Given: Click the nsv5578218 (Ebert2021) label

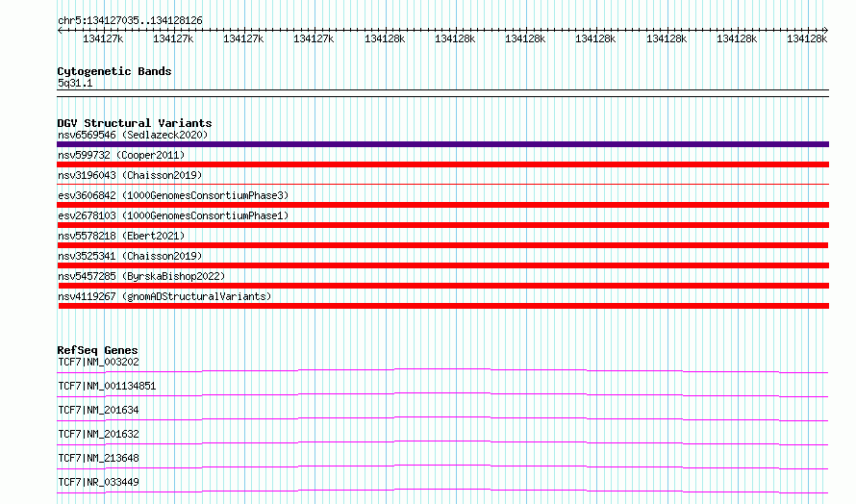Looking at the screenshot, I should pos(121,236).
